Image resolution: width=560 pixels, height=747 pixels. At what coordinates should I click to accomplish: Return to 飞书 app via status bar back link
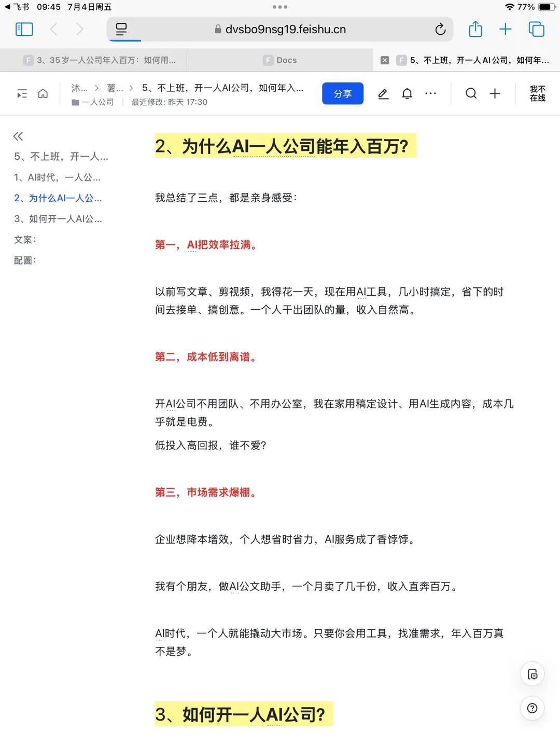pyautogui.click(x=17, y=7)
